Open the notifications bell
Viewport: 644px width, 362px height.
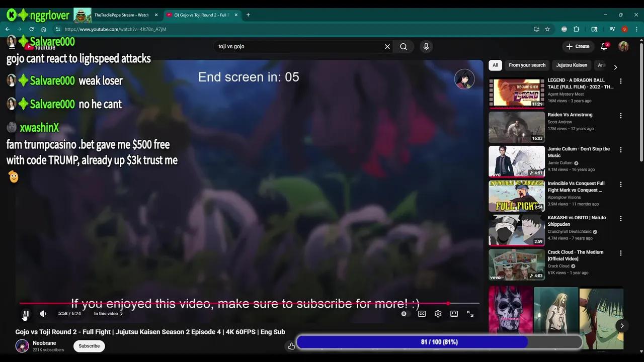pos(604,46)
